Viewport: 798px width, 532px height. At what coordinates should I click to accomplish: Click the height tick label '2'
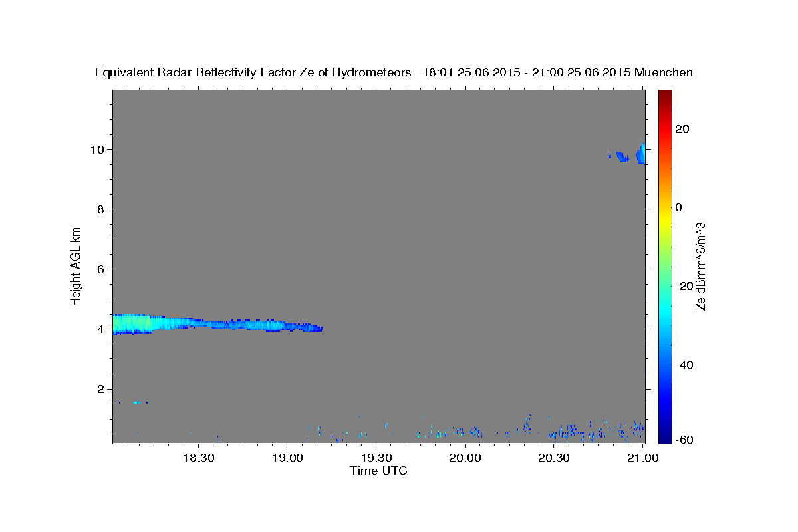click(x=102, y=389)
